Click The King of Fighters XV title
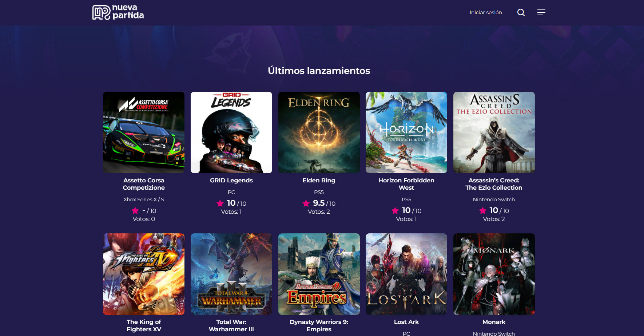Screen dimensions: 644x336 point(144,325)
